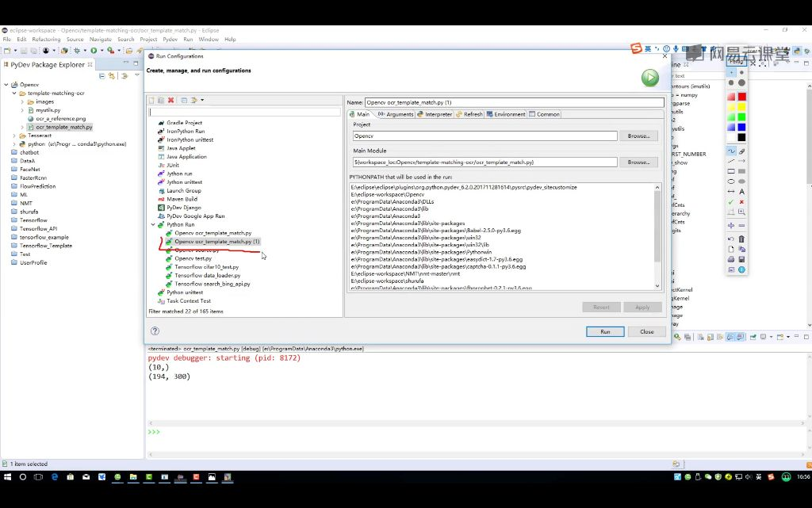
Task: Click Browse button next to Project field
Action: point(638,136)
